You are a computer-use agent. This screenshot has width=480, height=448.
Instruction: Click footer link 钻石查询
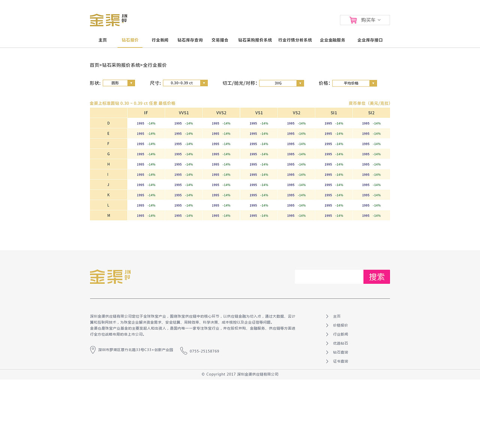340,352
